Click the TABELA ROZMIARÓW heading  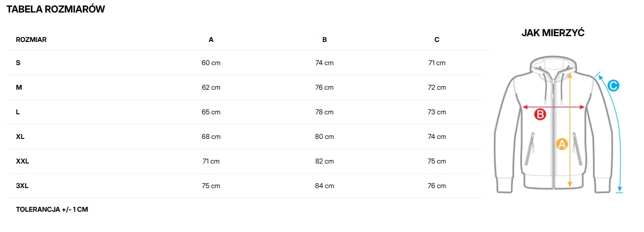(x=56, y=9)
